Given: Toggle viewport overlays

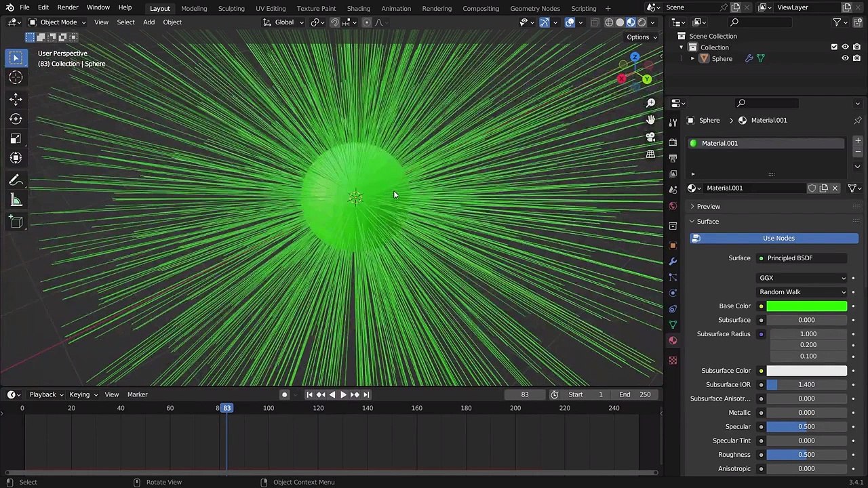Looking at the screenshot, I should click(x=570, y=22).
